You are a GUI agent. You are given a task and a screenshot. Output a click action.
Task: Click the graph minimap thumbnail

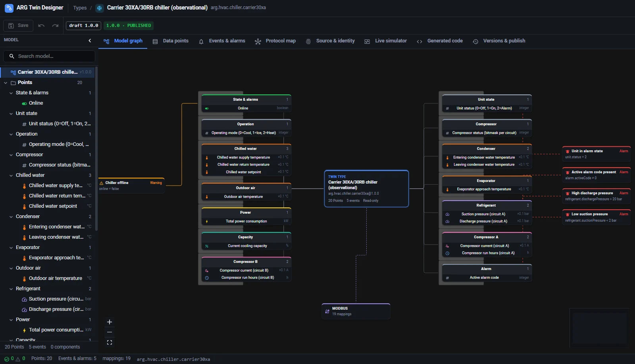click(x=599, y=328)
